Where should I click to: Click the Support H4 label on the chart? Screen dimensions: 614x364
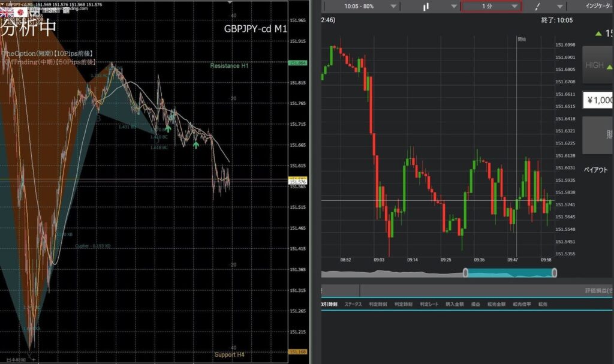click(229, 354)
